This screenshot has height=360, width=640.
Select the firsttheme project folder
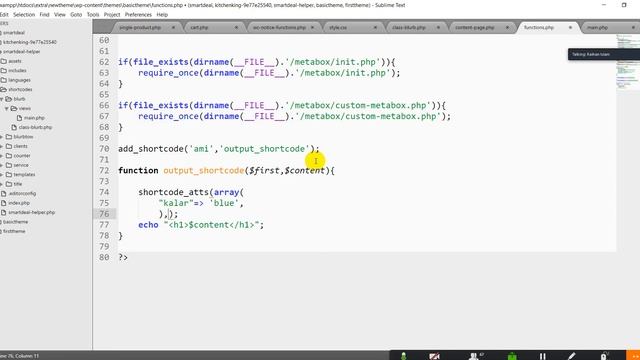click(14, 231)
